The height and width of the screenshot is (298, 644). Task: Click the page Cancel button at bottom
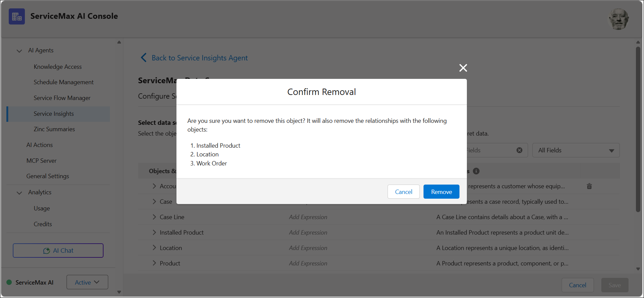click(x=577, y=285)
